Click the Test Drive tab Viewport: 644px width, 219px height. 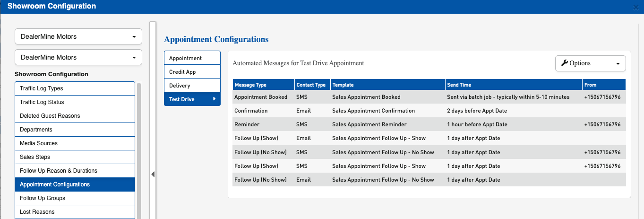(192, 99)
